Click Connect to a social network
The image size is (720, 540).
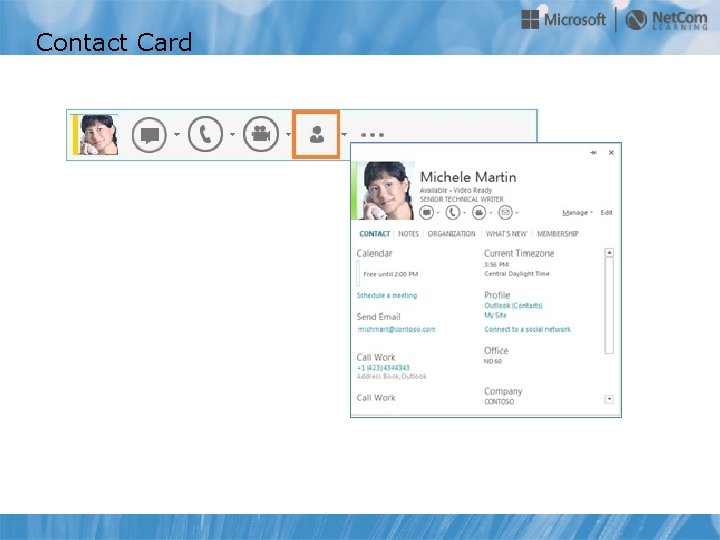[527, 329]
